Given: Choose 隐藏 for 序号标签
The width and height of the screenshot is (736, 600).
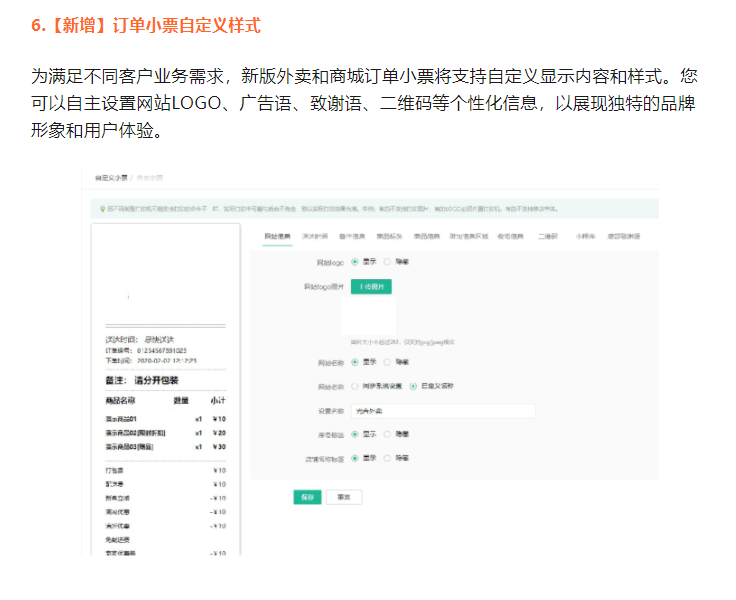Looking at the screenshot, I should [x=387, y=434].
